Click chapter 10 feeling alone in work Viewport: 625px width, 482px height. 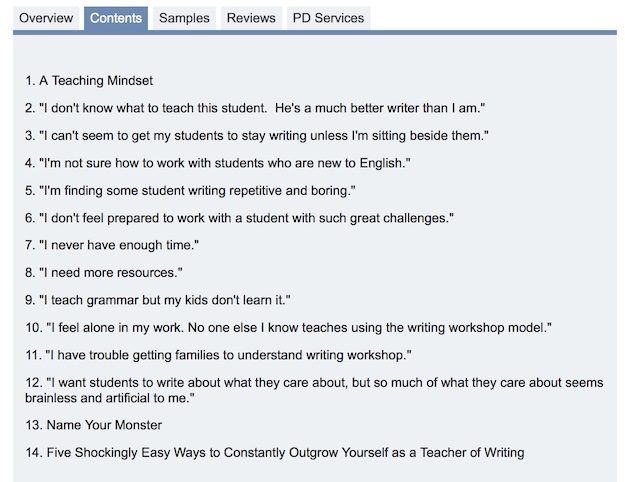coord(289,328)
